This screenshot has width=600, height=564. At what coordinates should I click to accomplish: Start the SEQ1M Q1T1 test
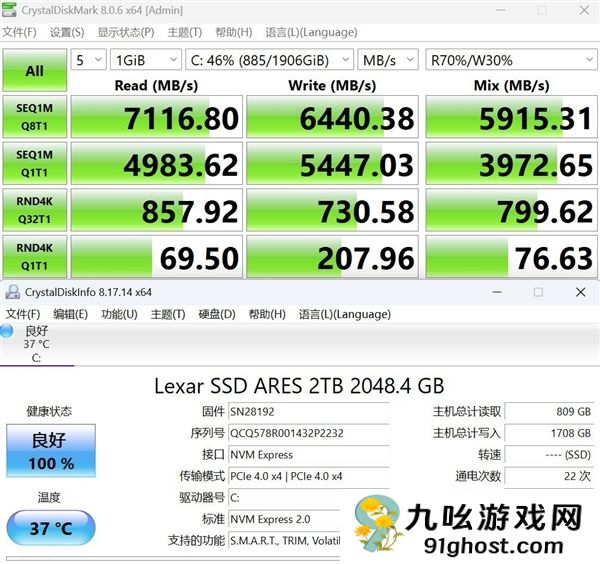pos(35,163)
